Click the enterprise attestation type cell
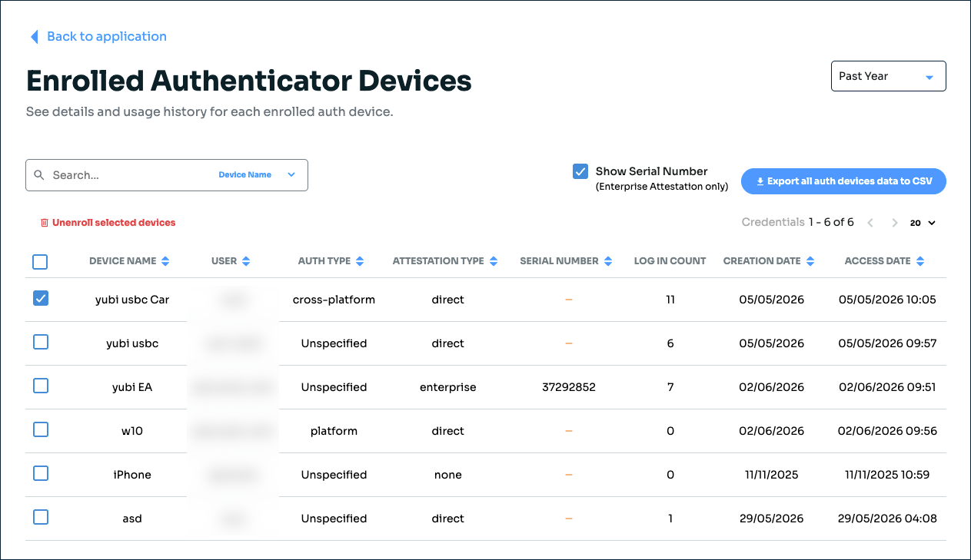971x560 pixels. tap(448, 387)
